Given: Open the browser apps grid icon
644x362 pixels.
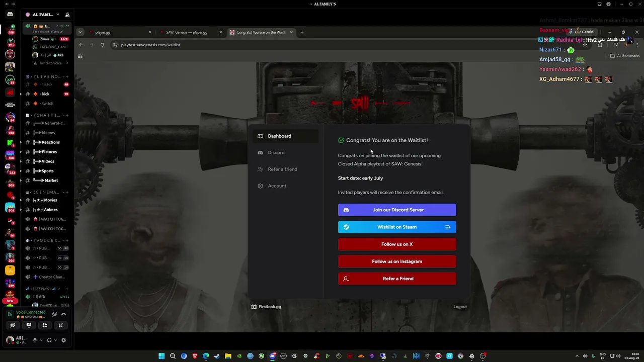Looking at the screenshot, I should (80, 56).
